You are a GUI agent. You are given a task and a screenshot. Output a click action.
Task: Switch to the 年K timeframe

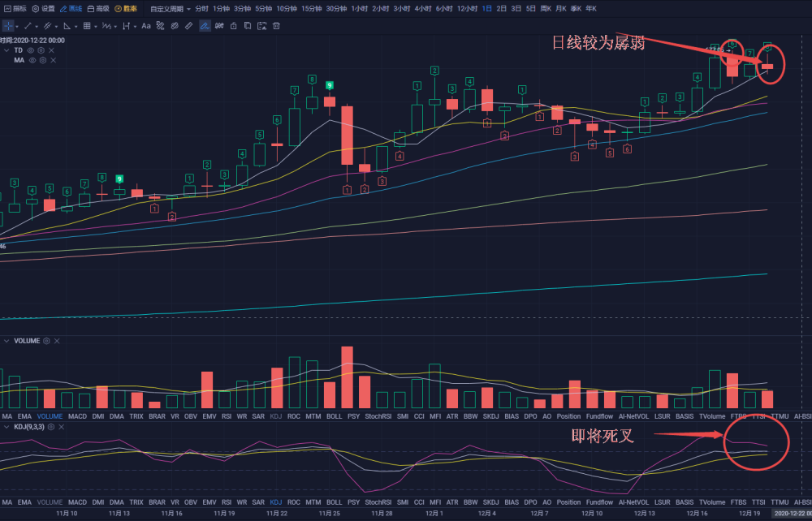point(591,9)
